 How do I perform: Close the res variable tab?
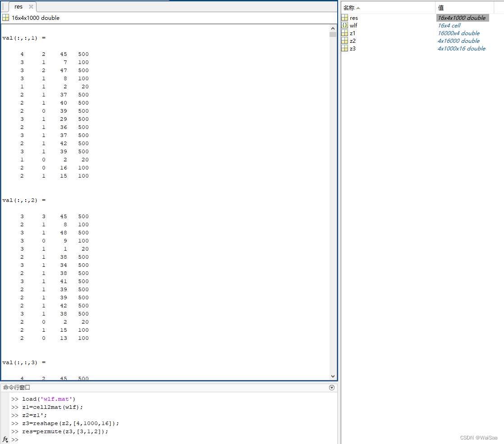tap(30, 6)
